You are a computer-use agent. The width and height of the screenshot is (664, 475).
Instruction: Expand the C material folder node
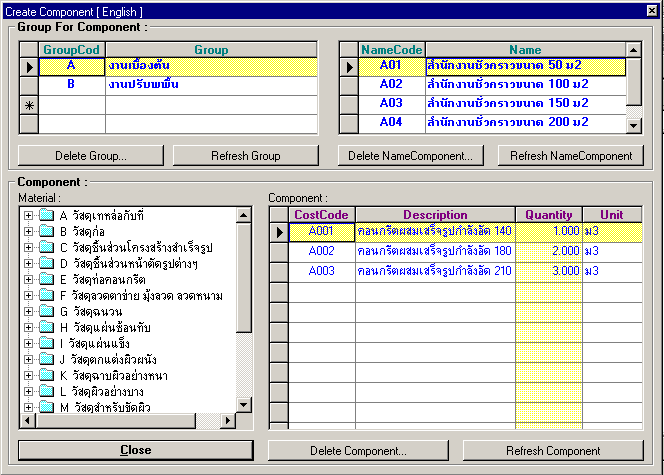pyautogui.click(x=28, y=247)
